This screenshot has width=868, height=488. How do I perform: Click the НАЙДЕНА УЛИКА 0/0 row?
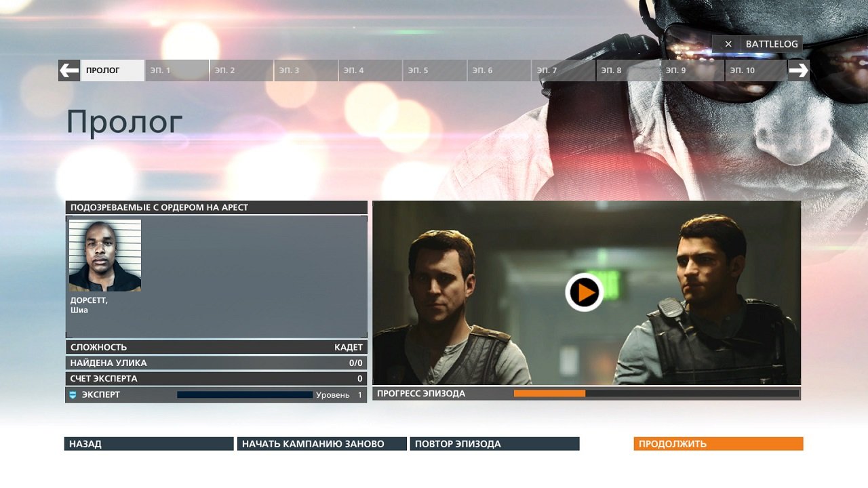[216, 363]
